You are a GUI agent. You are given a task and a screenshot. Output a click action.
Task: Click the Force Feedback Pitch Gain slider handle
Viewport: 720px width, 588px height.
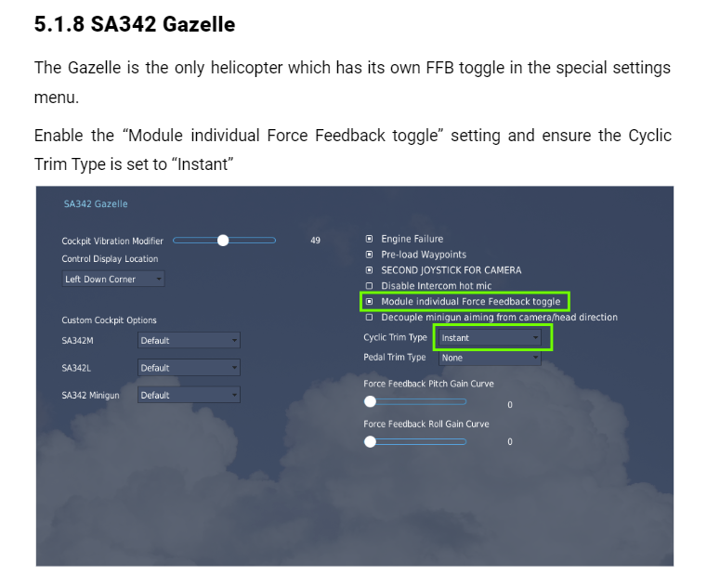click(371, 402)
